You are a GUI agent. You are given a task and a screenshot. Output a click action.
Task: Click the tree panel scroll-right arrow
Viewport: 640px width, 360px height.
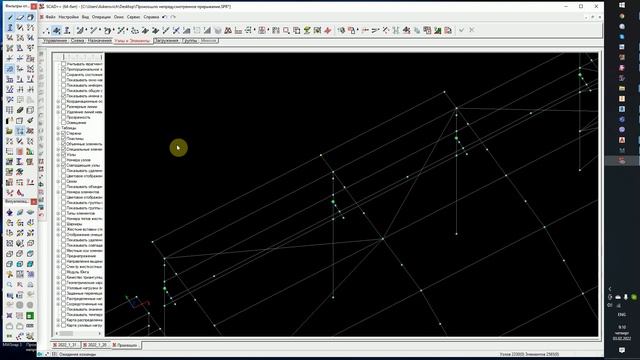coord(100,333)
